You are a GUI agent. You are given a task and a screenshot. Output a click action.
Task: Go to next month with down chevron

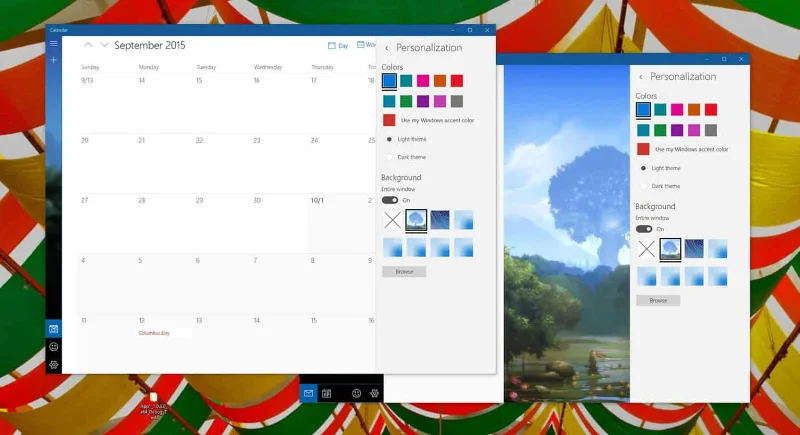pyautogui.click(x=104, y=45)
